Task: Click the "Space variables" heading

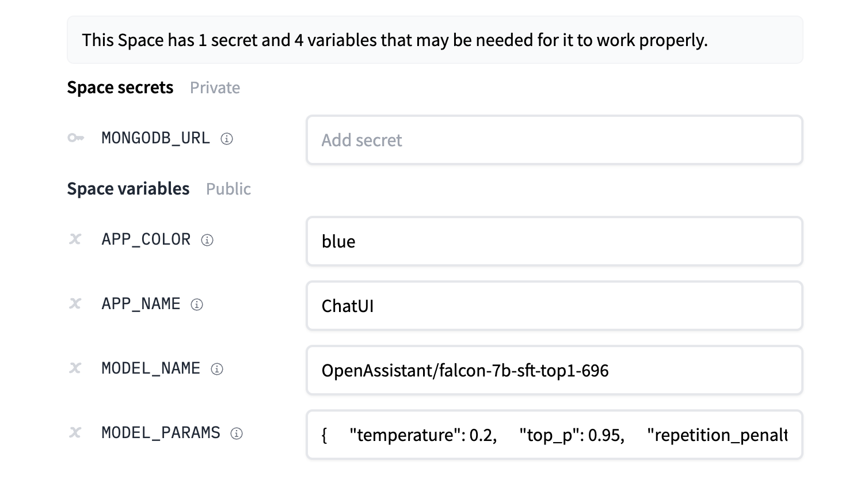Action: point(128,189)
